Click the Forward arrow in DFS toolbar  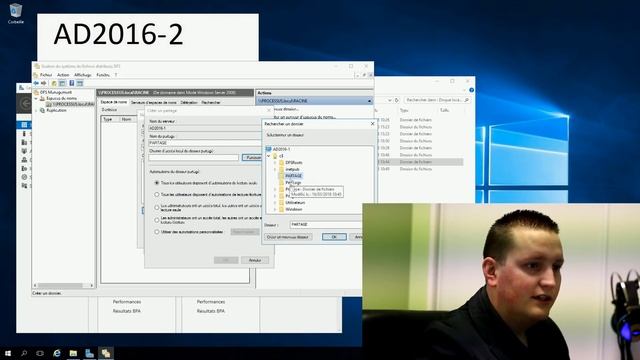(44, 83)
